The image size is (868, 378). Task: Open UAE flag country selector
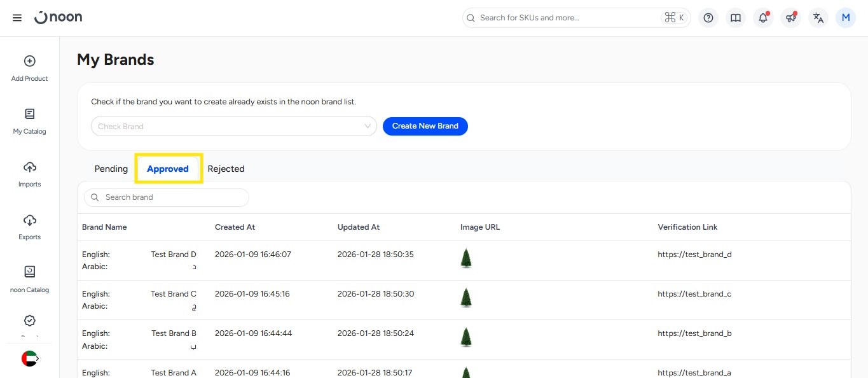pos(30,359)
